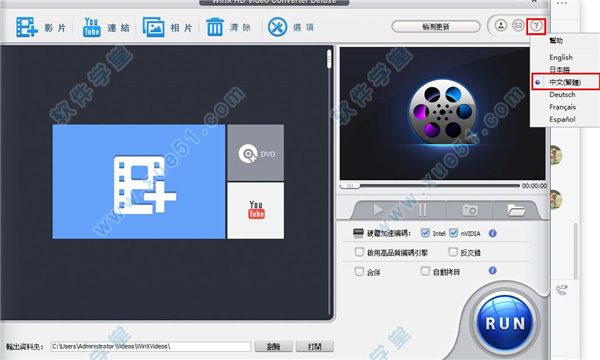Click the gray DVD tile
Screen dimensions: 600x360
(x=256, y=153)
